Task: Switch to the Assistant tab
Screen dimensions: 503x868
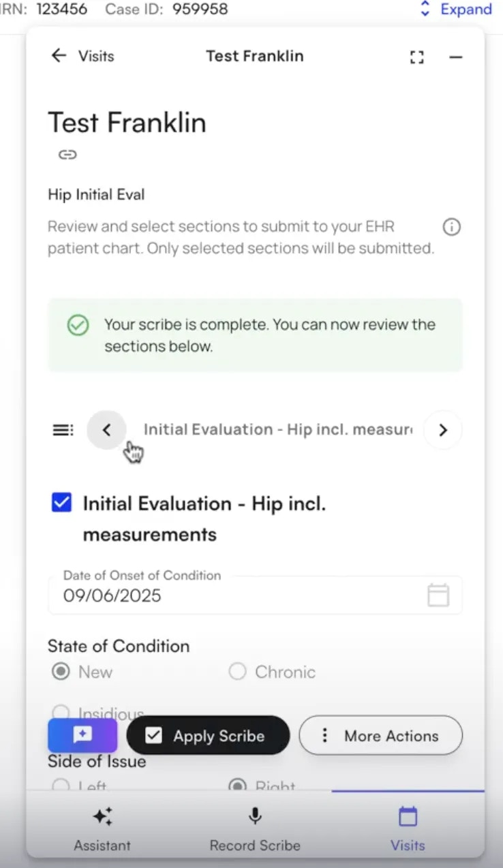Action: point(102,826)
